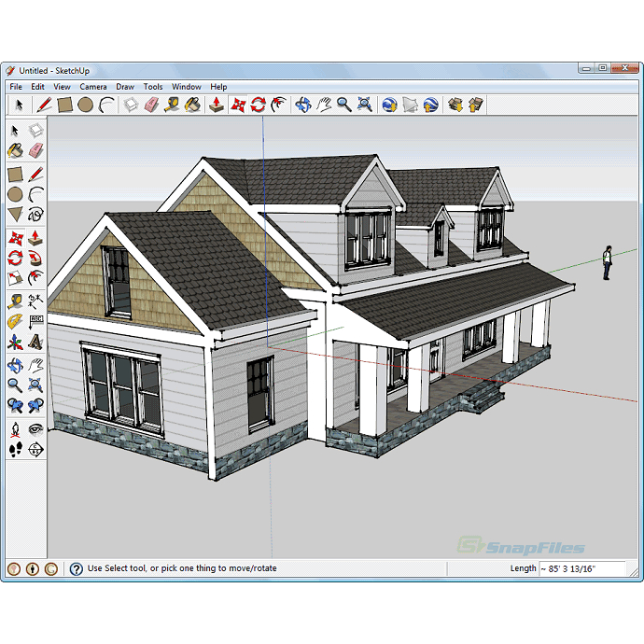Open the Edit menu
This screenshot has height=644, width=644.
pyautogui.click(x=37, y=87)
